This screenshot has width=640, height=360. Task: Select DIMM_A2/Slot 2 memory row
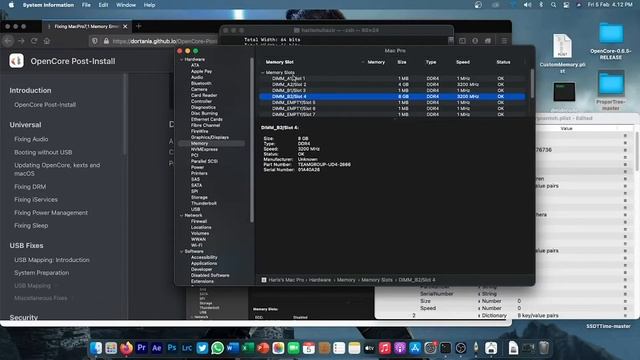[x=392, y=84]
